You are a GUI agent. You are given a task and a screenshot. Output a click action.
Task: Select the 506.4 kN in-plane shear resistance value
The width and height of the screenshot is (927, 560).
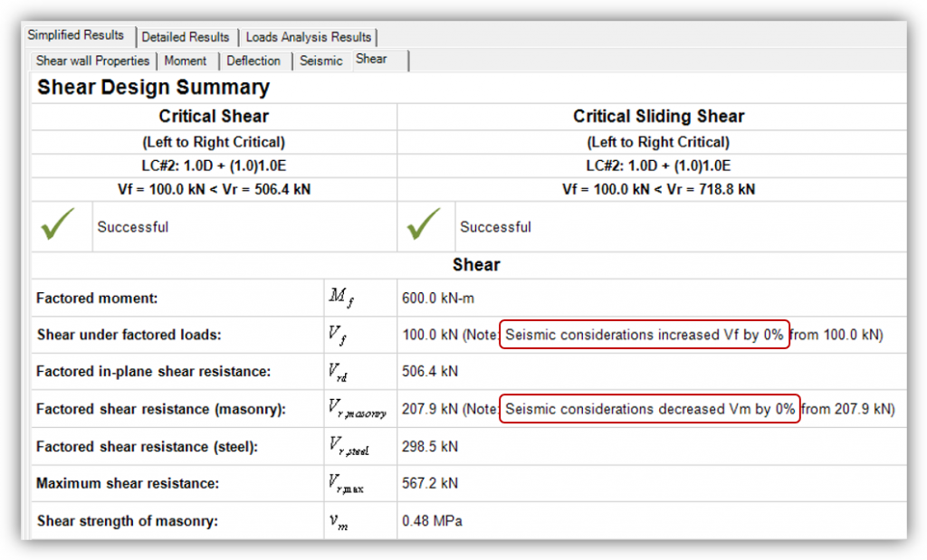[430, 372]
